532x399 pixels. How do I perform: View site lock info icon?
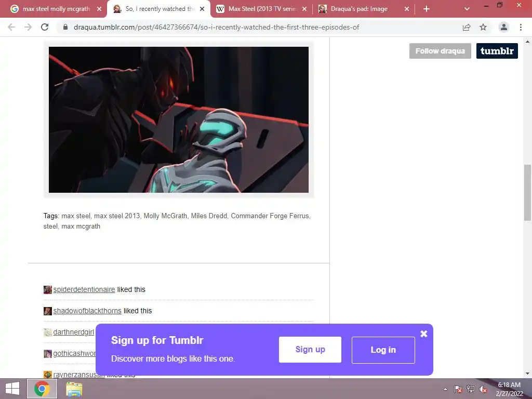coord(65,27)
